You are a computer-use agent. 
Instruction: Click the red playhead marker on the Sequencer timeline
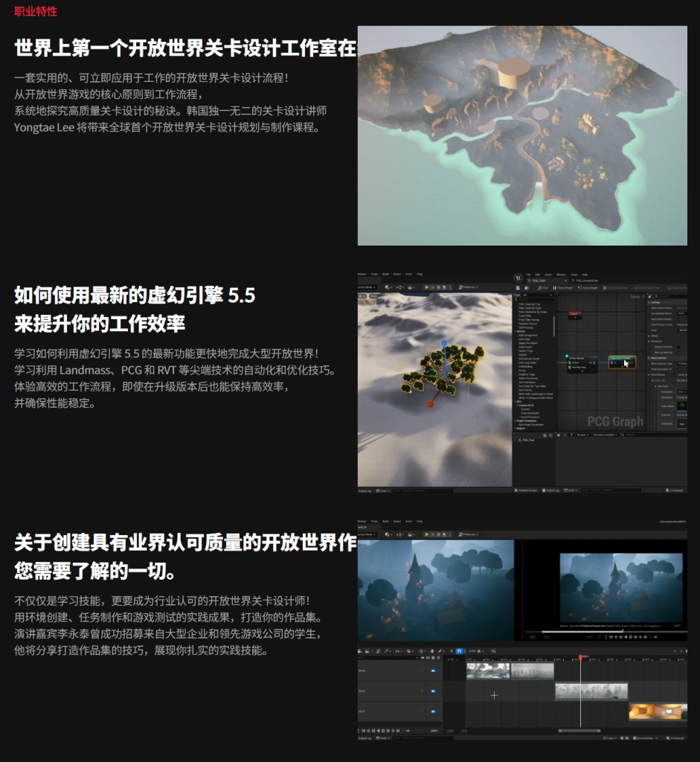[581, 658]
